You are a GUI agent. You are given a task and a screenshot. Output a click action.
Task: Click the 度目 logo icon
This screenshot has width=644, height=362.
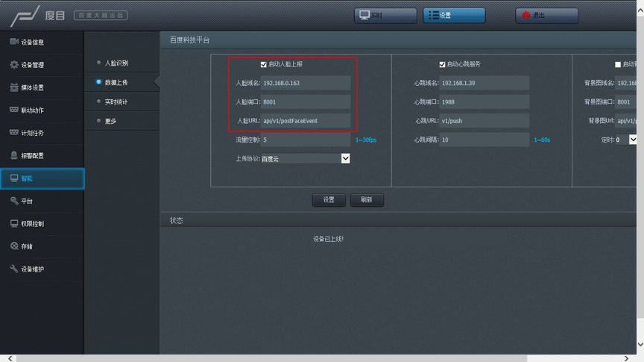pos(25,16)
